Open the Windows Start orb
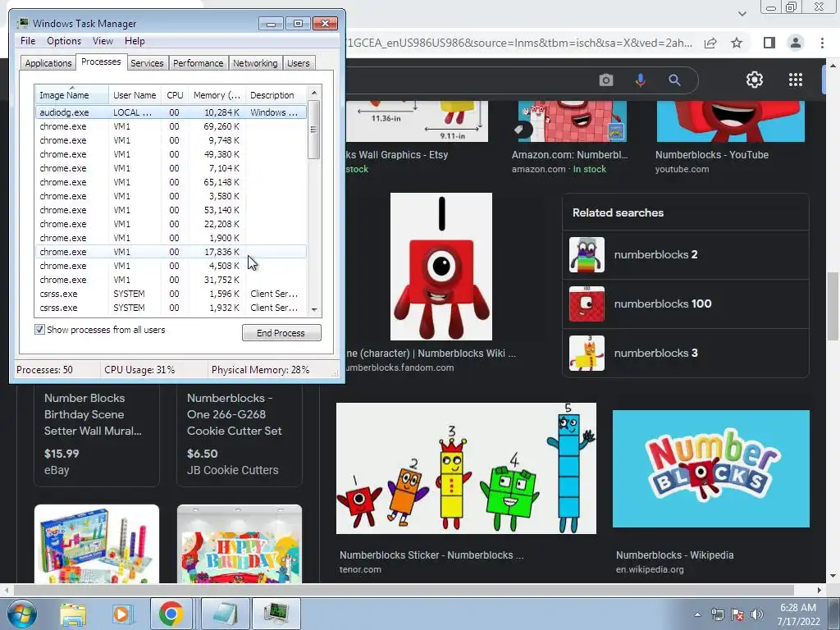 [22, 614]
